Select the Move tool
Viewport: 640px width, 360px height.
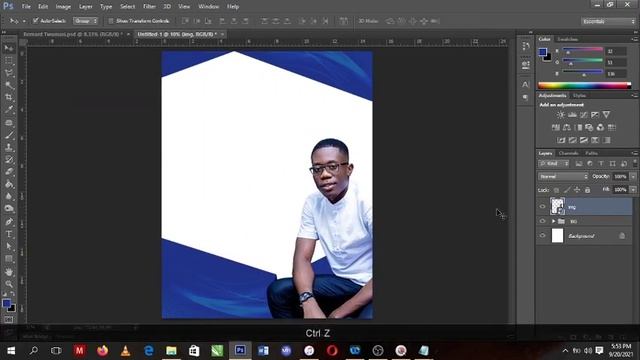[9, 48]
